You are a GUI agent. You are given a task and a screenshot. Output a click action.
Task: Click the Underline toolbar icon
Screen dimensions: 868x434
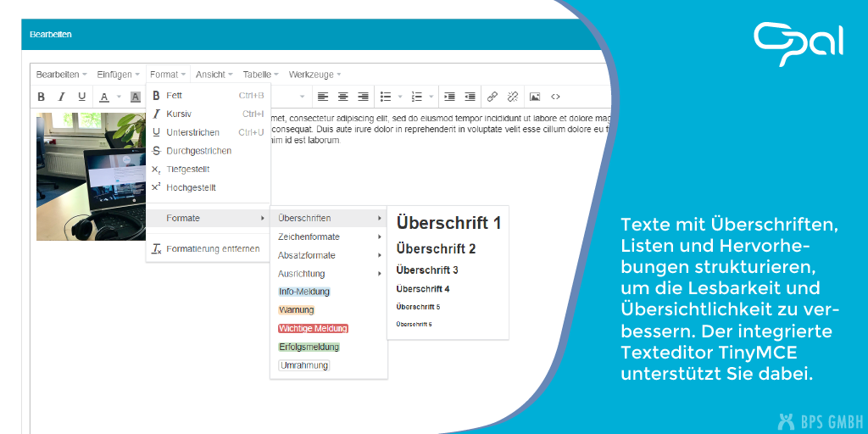pyautogui.click(x=82, y=97)
